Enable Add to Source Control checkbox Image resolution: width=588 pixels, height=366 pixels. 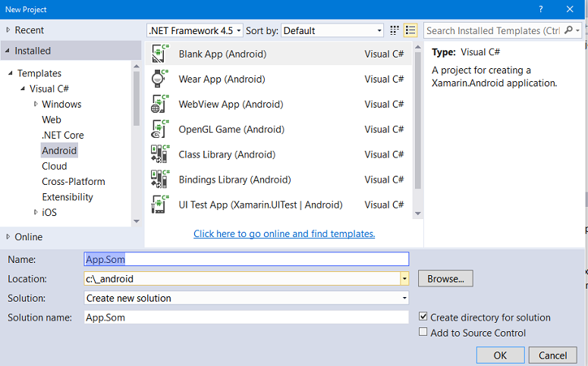pyautogui.click(x=423, y=332)
